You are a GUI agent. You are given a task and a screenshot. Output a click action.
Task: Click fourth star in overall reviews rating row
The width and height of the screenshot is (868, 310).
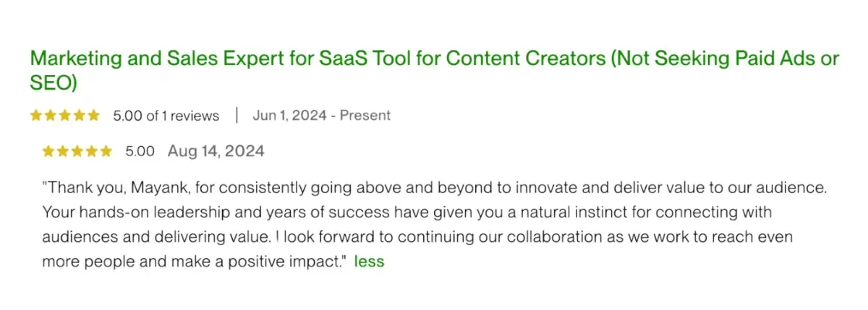point(79,115)
